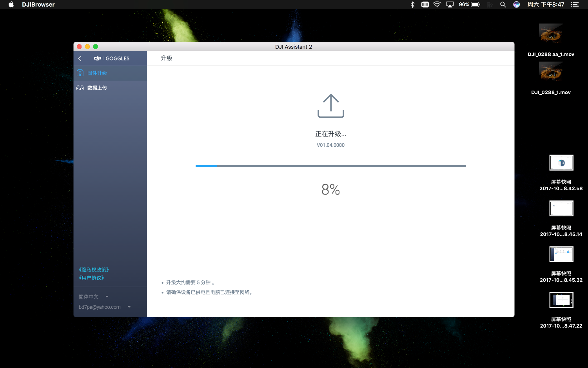Click the DJI logo in sidebar header
Screen dimensions: 588x368
coord(97,58)
